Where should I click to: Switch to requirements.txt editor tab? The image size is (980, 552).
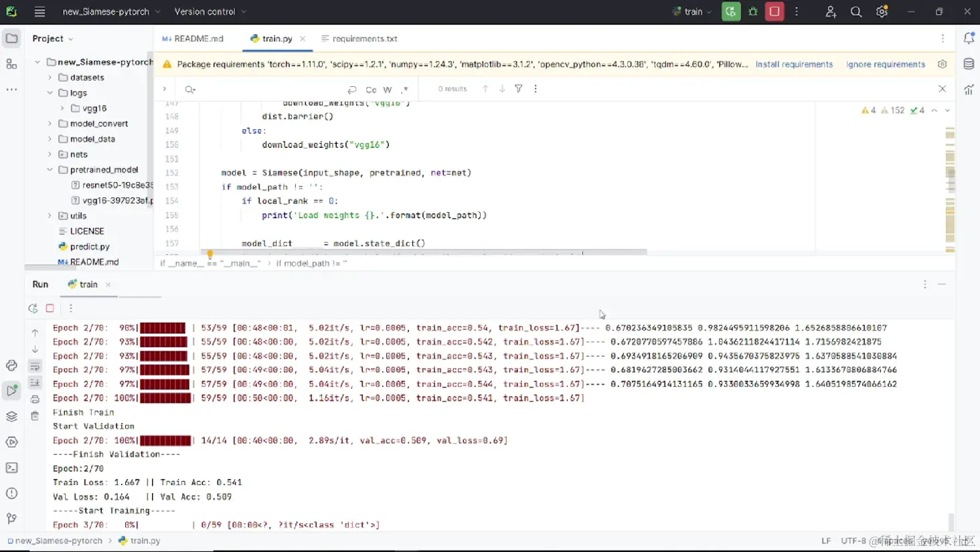coord(359,39)
